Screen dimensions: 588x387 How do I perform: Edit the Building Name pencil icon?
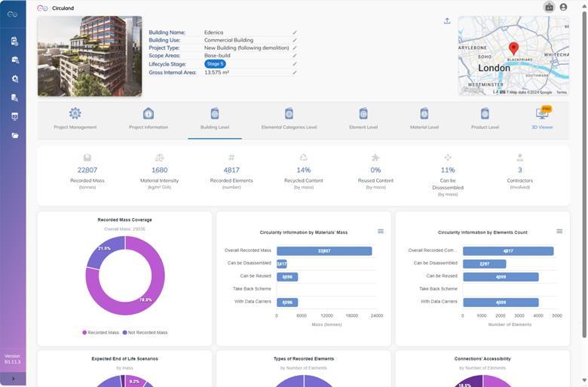click(x=295, y=32)
